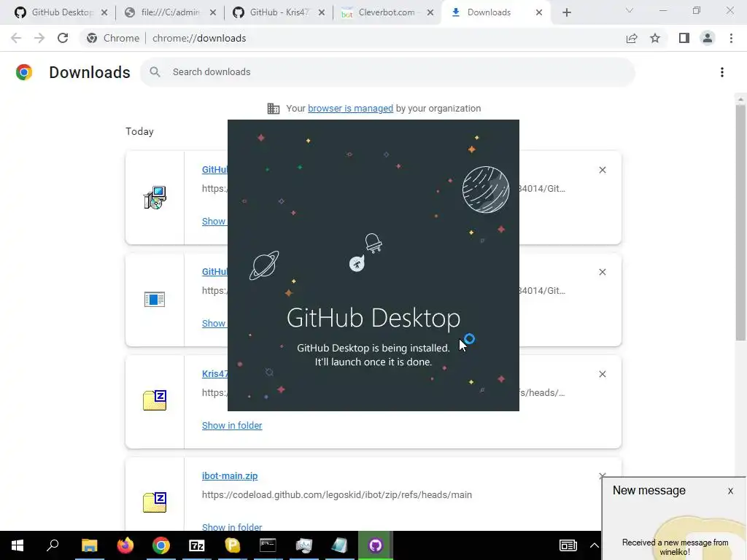
Task: Close the GitHub Desktop tab
Action: pyautogui.click(x=104, y=12)
